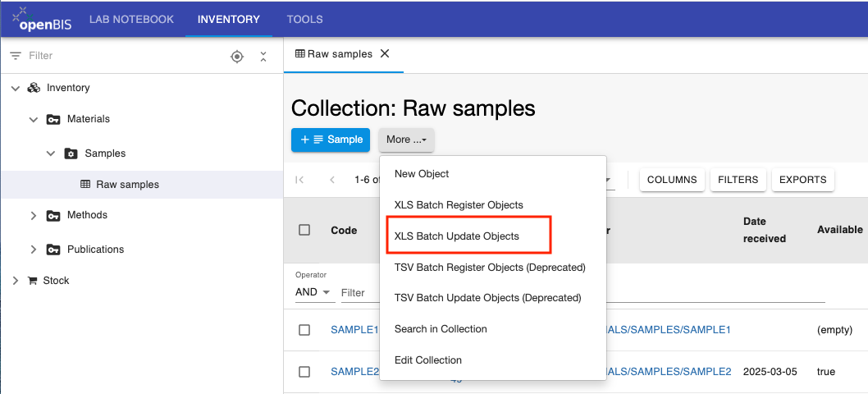Expand the Stock tree node

pyautogui.click(x=16, y=281)
